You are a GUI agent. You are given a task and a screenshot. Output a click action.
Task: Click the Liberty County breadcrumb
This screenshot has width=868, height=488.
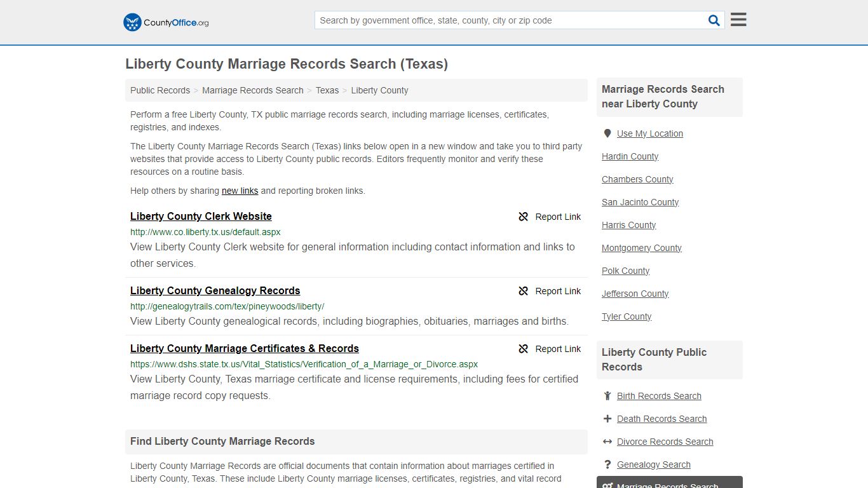pos(379,90)
